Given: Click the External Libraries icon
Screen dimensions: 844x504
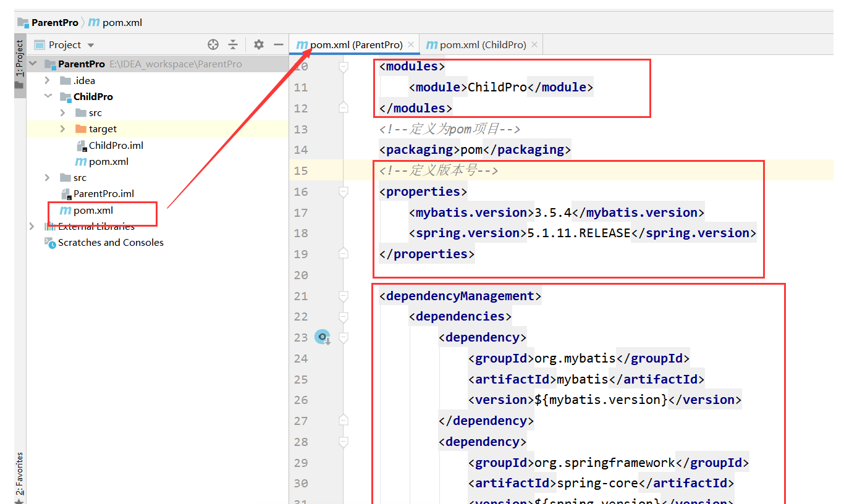Looking at the screenshot, I should tap(50, 227).
